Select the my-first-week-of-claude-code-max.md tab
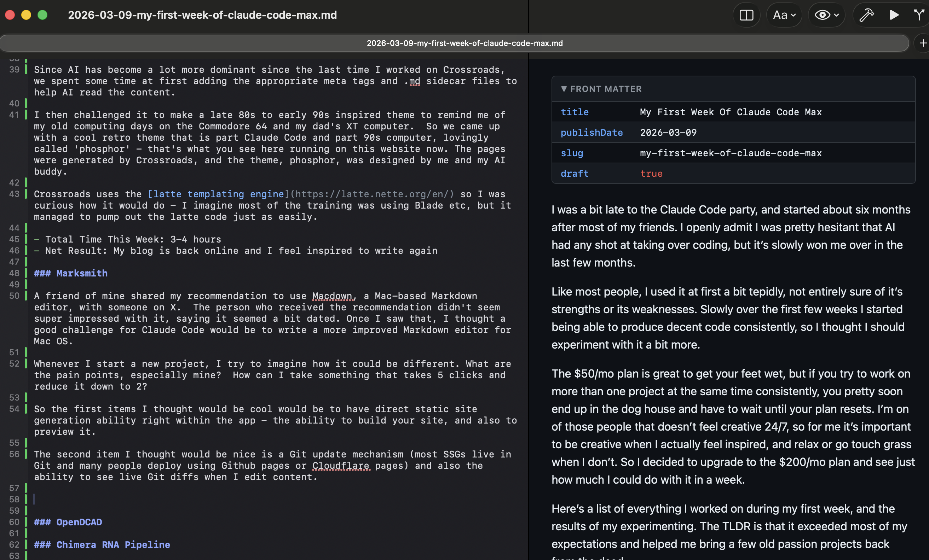 pos(464,43)
